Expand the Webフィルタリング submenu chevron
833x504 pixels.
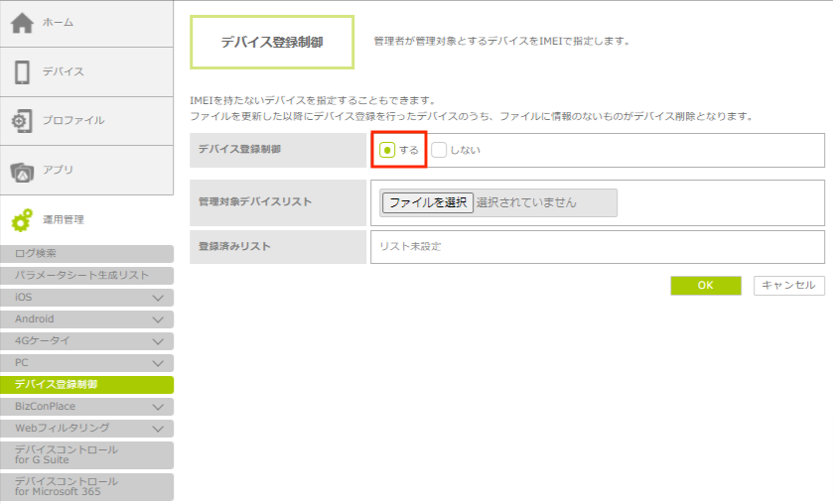(158, 429)
